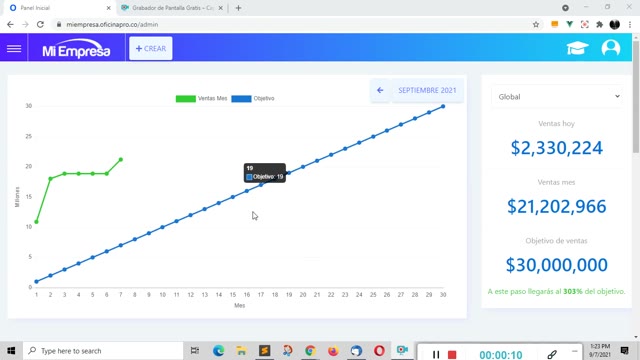
Task: Open the Chrome profile avatar
Action: (x=615, y=24)
